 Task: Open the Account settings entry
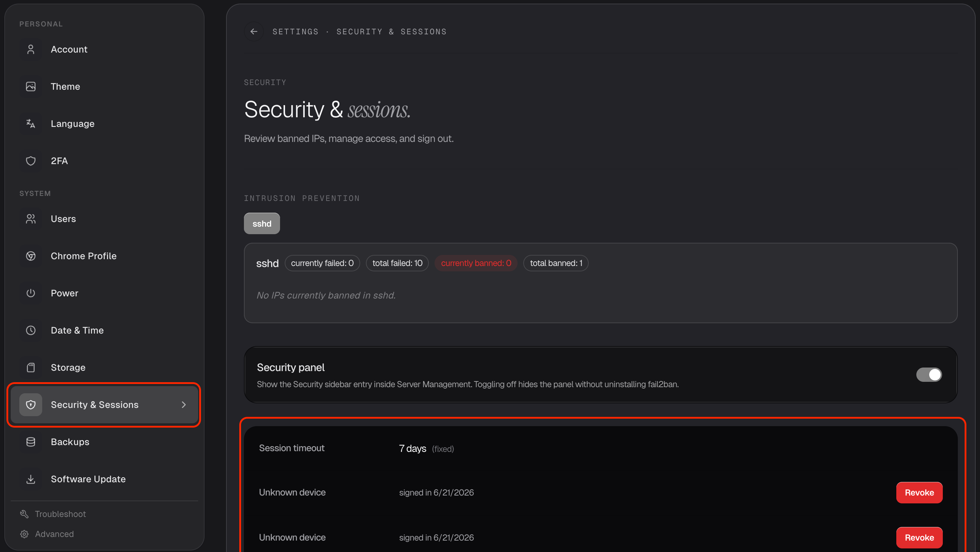coord(104,49)
